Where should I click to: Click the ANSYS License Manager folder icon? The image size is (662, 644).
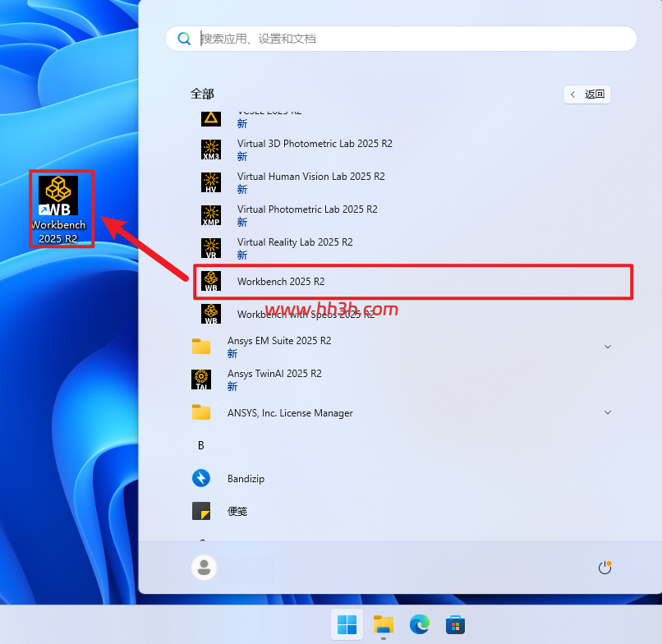(201, 412)
